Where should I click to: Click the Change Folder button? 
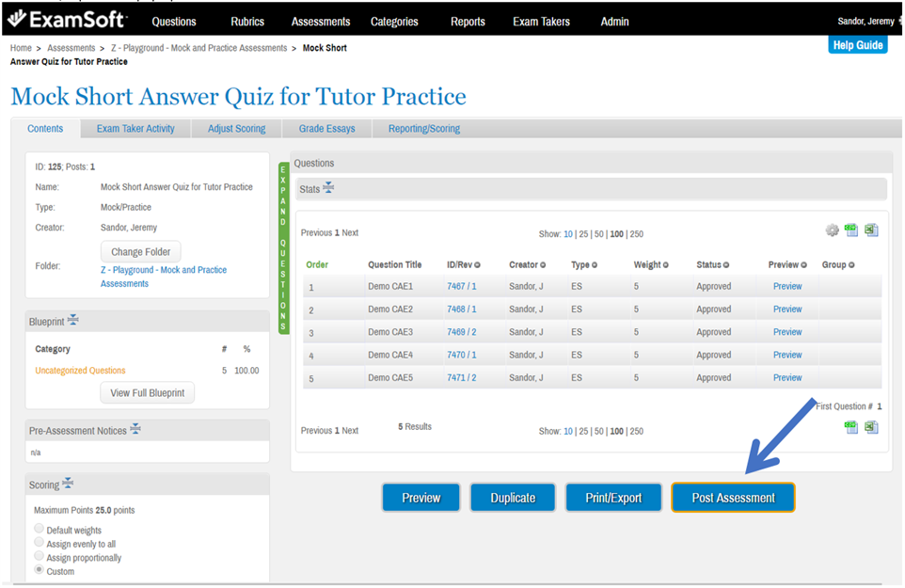point(141,251)
